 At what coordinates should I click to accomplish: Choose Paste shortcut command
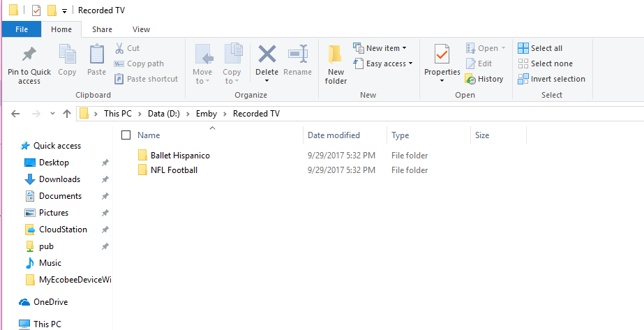click(147, 79)
